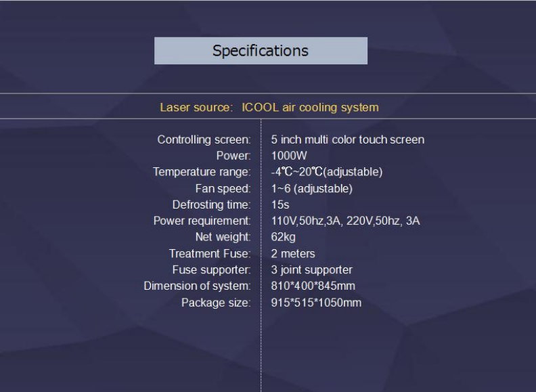The image size is (536, 392).
Task: Click the Power requirement label
Action: [202, 221]
